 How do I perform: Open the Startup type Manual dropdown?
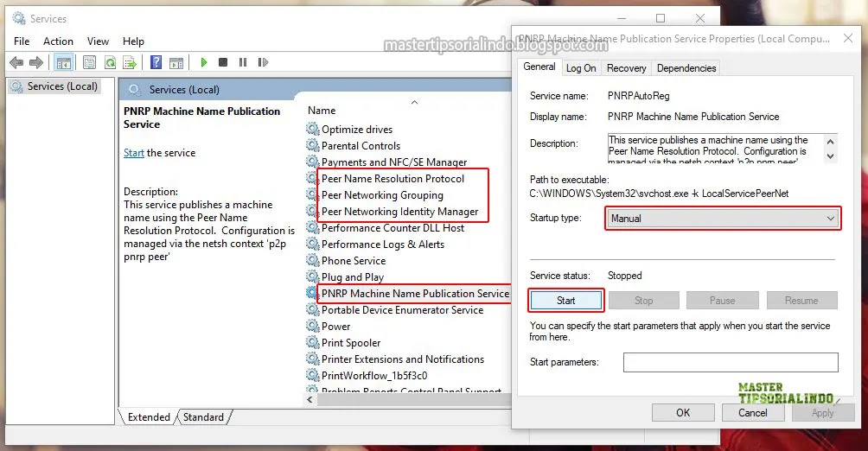click(x=723, y=218)
